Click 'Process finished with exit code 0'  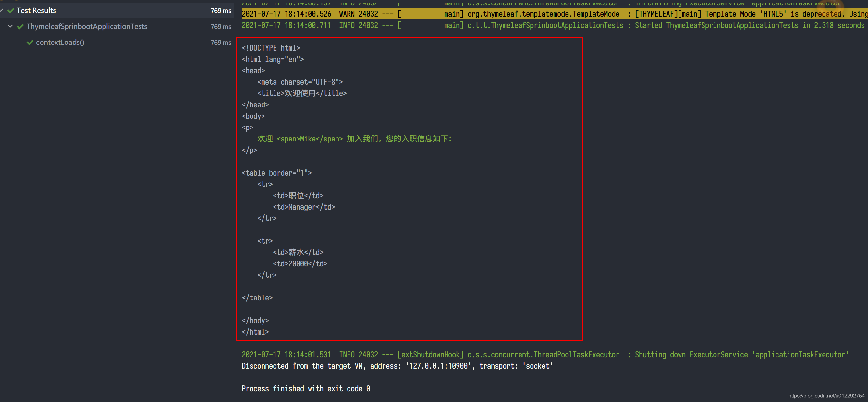click(x=306, y=388)
